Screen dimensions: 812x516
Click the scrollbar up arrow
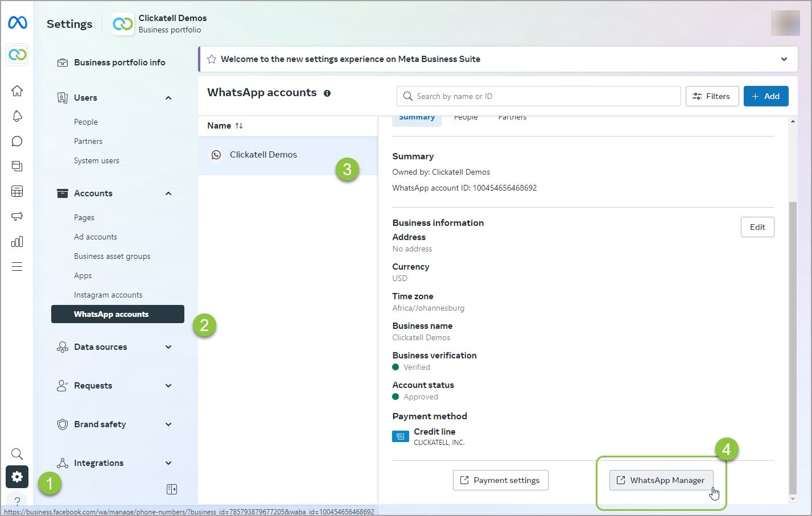(793, 121)
